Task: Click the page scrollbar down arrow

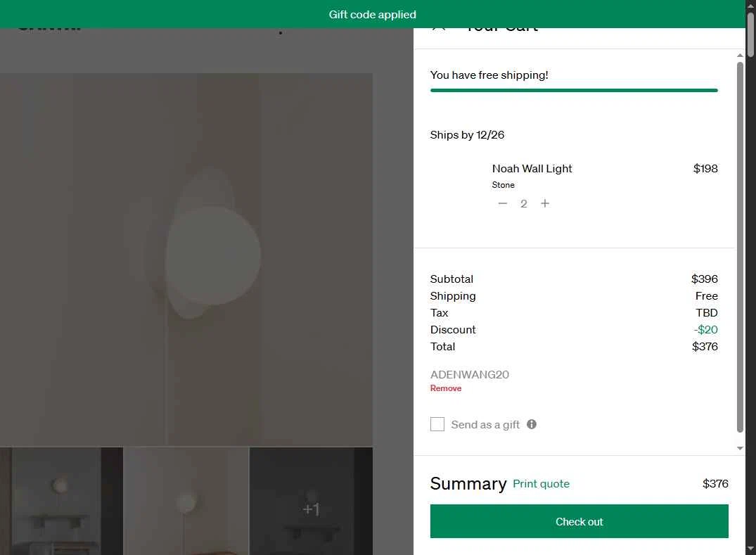Action: [750, 549]
